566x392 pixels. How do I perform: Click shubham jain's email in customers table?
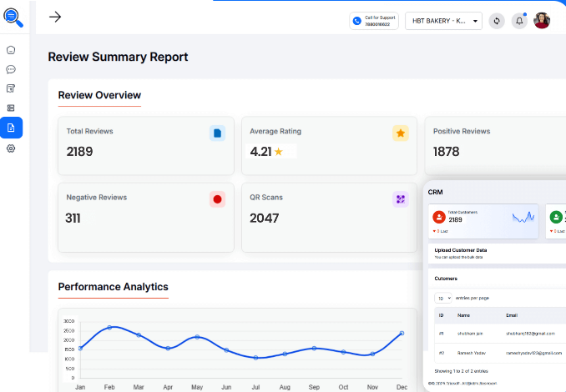pos(530,334)
